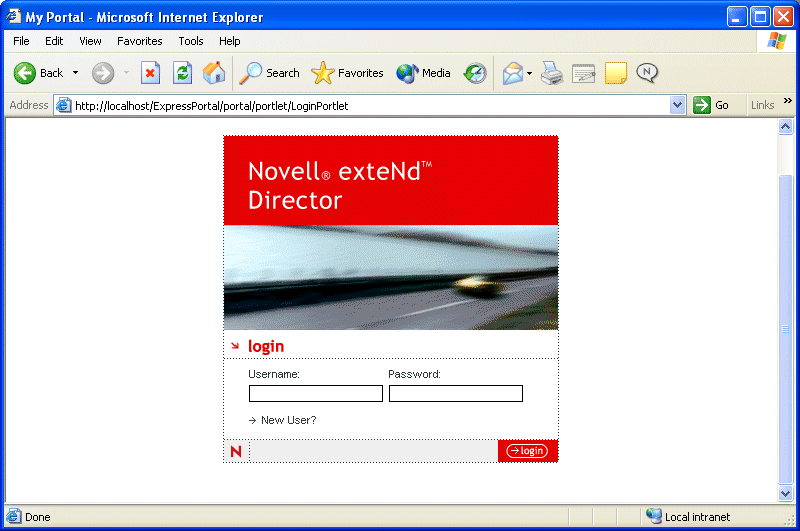Open the History clock icon
800x531 pixels.
475,73
